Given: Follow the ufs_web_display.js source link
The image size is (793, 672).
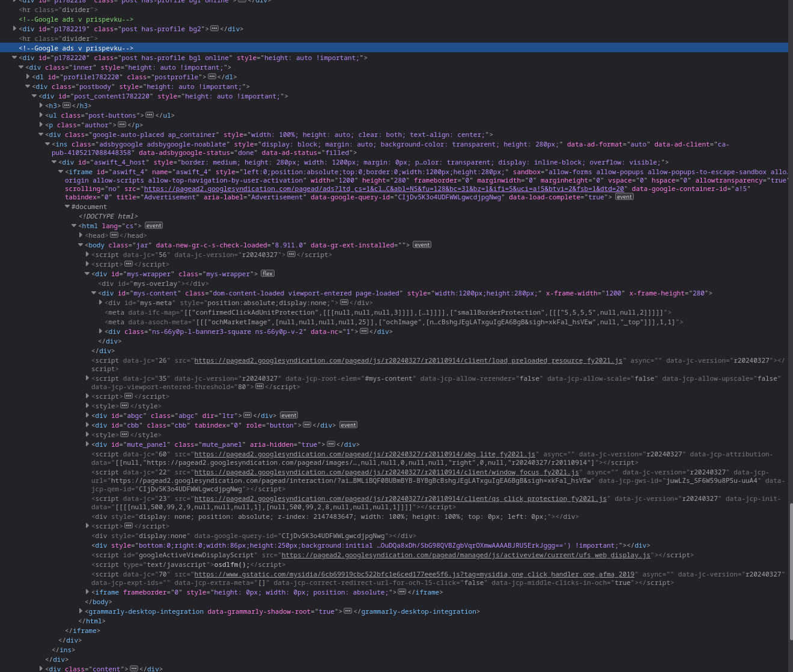Looking at the screenshot, I should pos(466,555).
